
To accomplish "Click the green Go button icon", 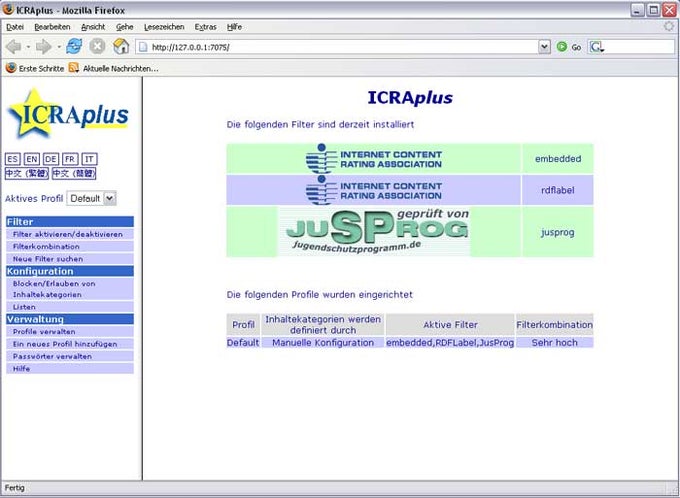I will pyautogui.click(x=562, y=47).
